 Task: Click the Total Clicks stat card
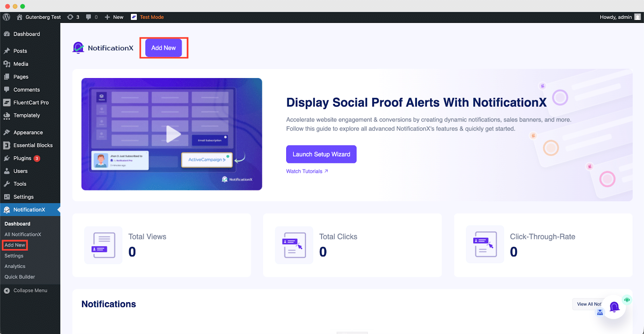[352, 245]
